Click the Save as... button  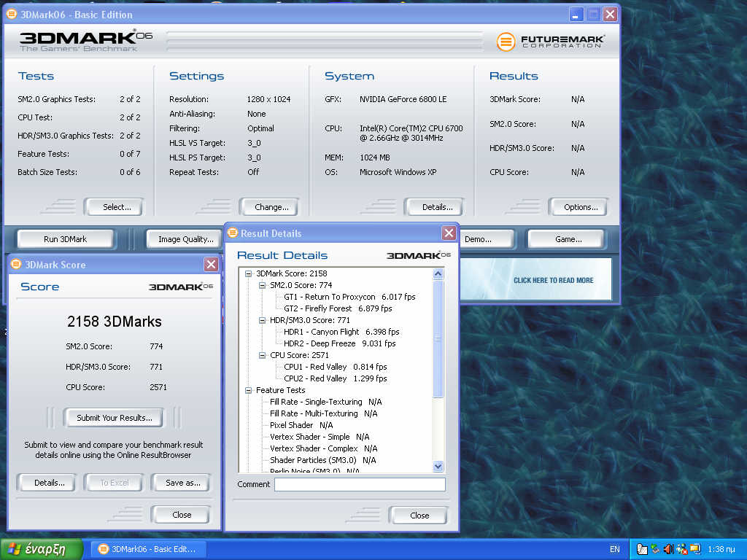tap(181, 483)
